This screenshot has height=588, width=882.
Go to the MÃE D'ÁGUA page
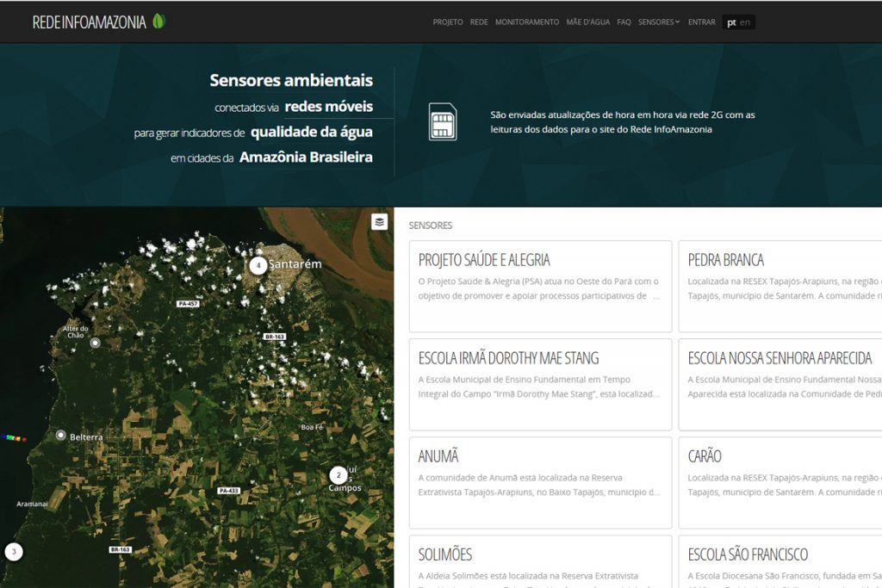click(x=587, y=22)
